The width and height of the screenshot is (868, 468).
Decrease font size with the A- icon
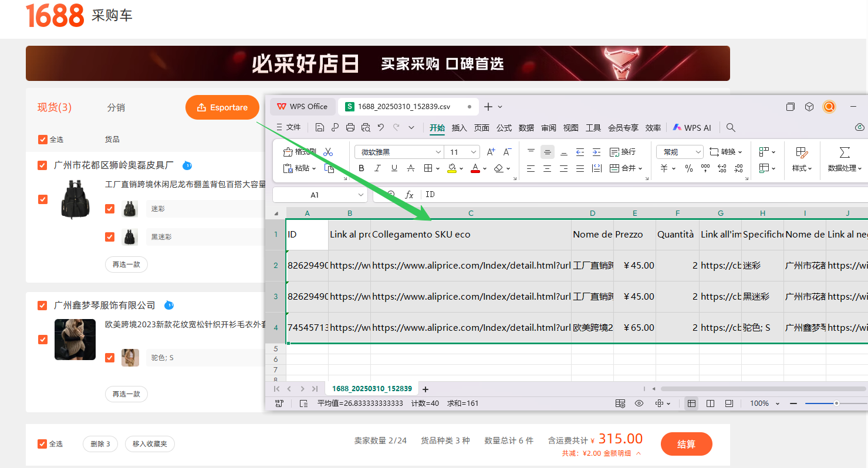click(508, 152)
